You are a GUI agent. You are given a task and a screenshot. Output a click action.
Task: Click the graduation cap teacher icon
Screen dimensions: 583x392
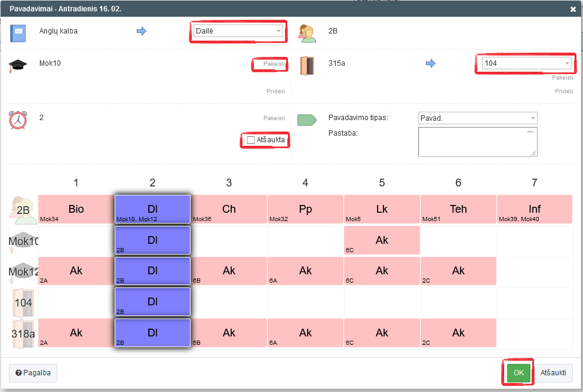[17, 66]
